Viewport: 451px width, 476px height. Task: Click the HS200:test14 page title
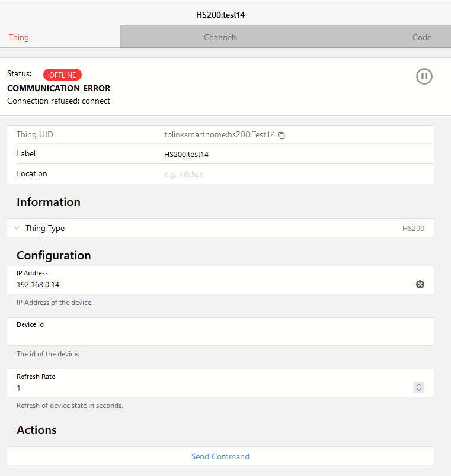[x=220, y=15]
